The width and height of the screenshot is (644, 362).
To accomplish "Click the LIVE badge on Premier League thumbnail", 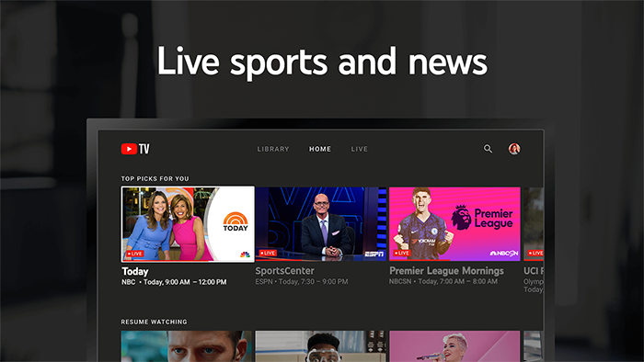I will click(x=402, y=253).
